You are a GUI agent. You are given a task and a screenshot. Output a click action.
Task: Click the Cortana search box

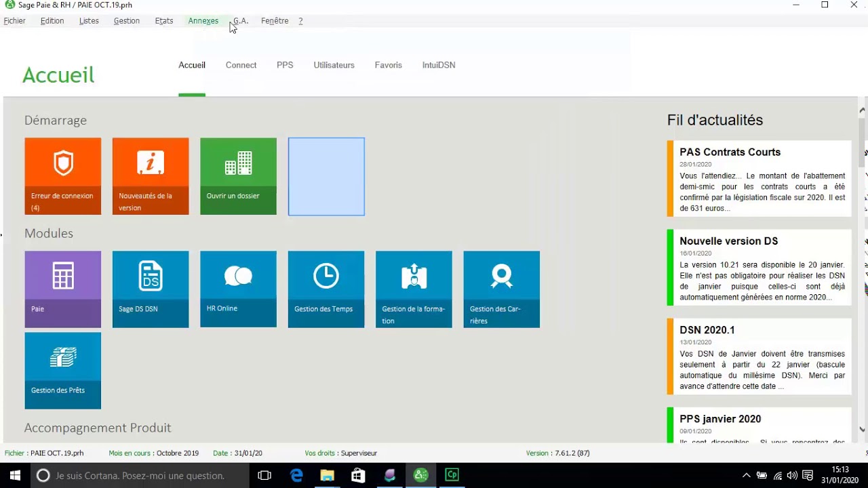(x=140, y=476)
